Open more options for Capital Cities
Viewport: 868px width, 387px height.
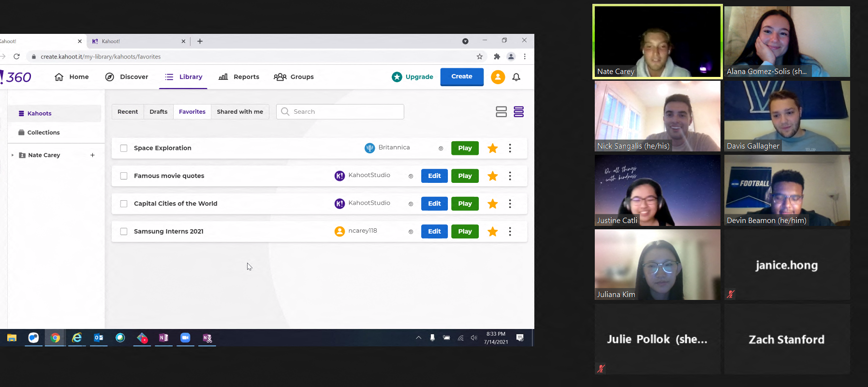point(510,204)
